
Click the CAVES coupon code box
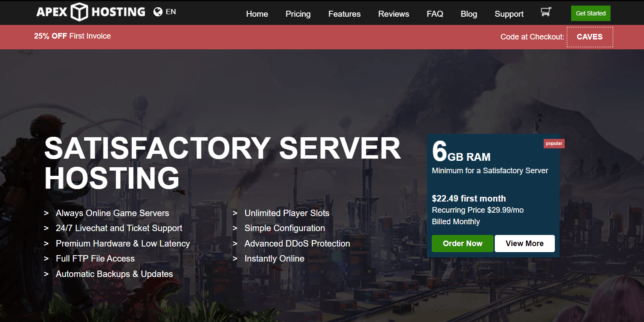[x=590, y=37]
